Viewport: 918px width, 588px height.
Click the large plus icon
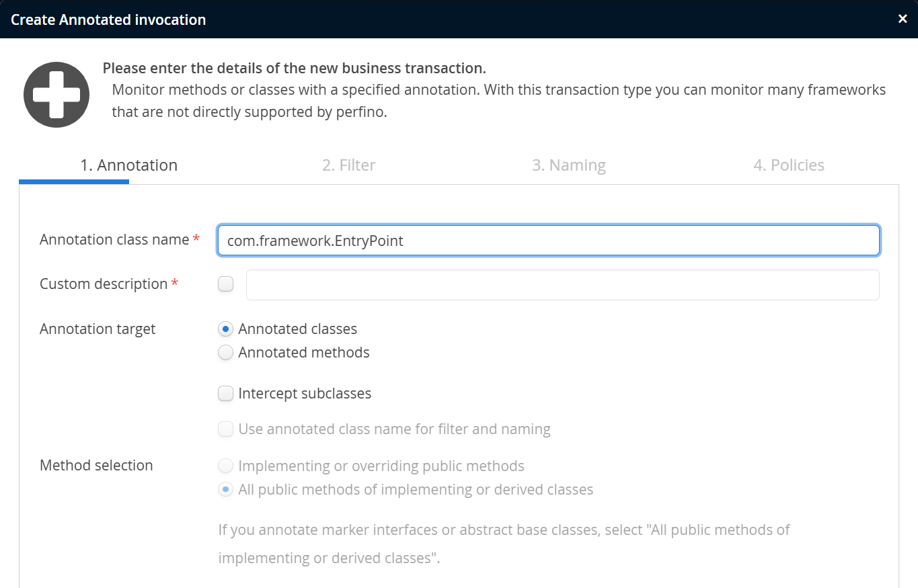56,95
